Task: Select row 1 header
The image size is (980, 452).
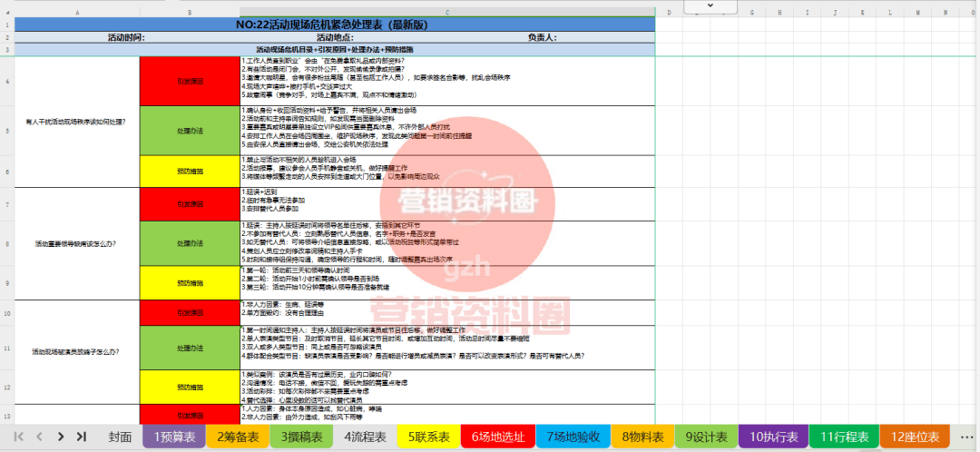Action: pyautogui.click(x=7, y=25)
